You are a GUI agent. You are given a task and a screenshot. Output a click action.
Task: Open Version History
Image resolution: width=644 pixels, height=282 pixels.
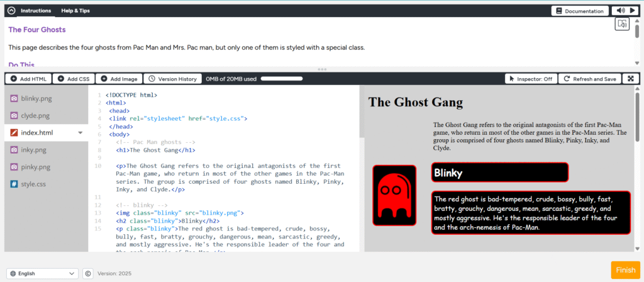tap(173, 79)
